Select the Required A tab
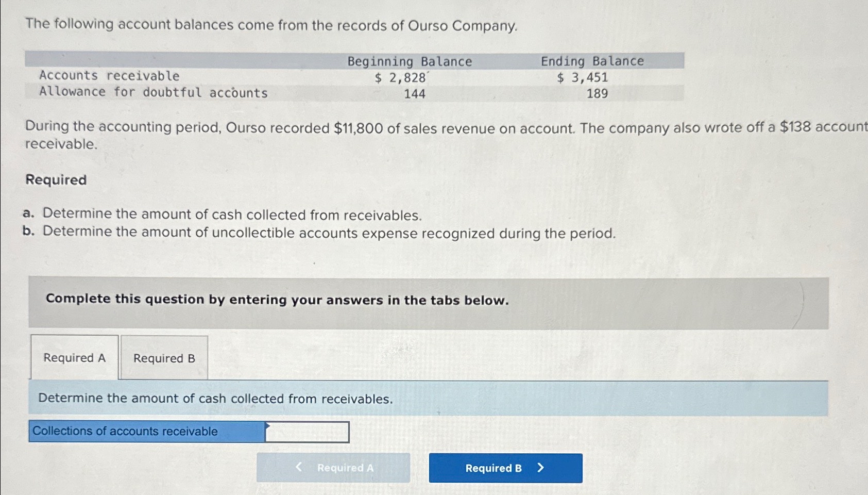The height and width of the screenshot is (495, 868). 74,357
